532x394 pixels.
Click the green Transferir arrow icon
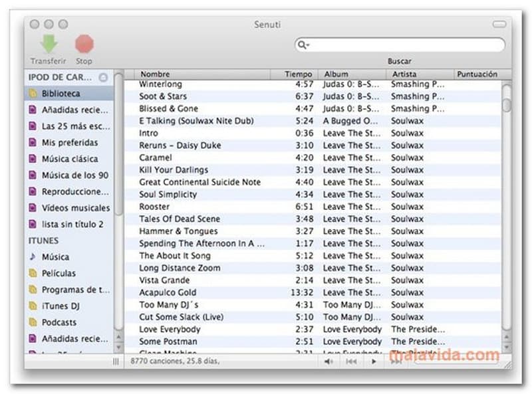(x=48, y=45)
